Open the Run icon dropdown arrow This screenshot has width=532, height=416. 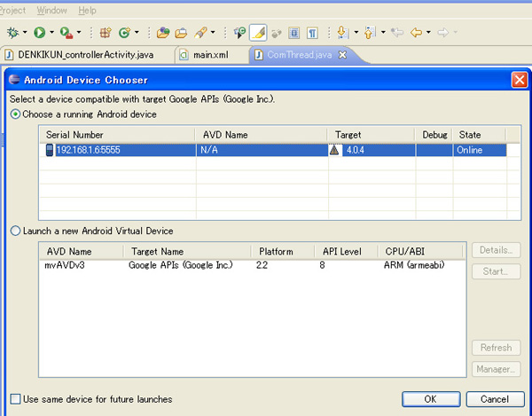(x=51, y=33)
